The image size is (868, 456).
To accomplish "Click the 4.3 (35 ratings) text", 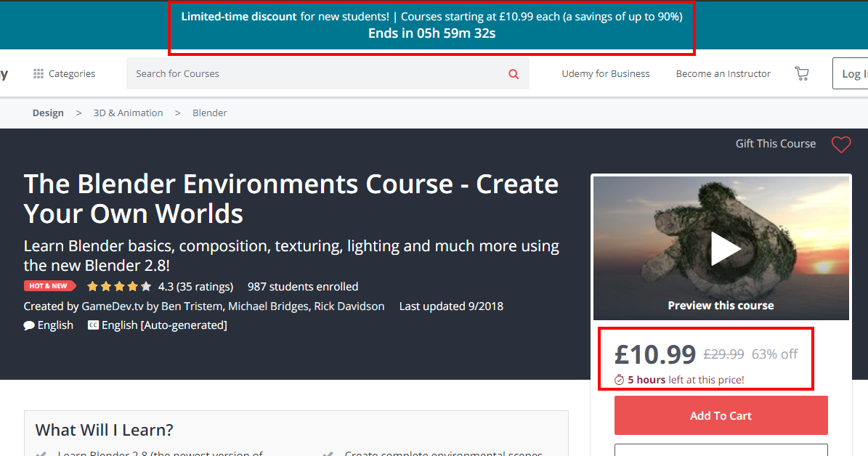I will click(x=196, y=287).
